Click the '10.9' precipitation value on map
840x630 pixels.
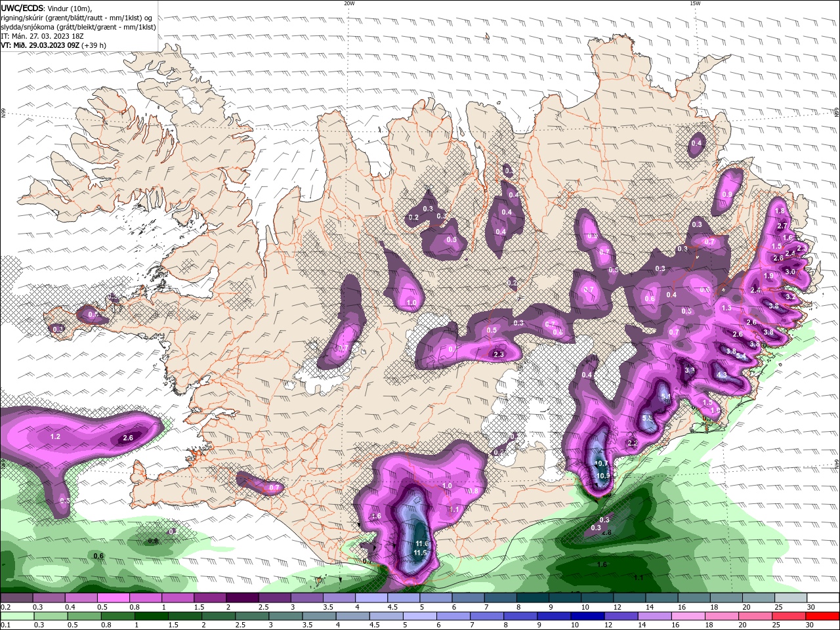603,476
